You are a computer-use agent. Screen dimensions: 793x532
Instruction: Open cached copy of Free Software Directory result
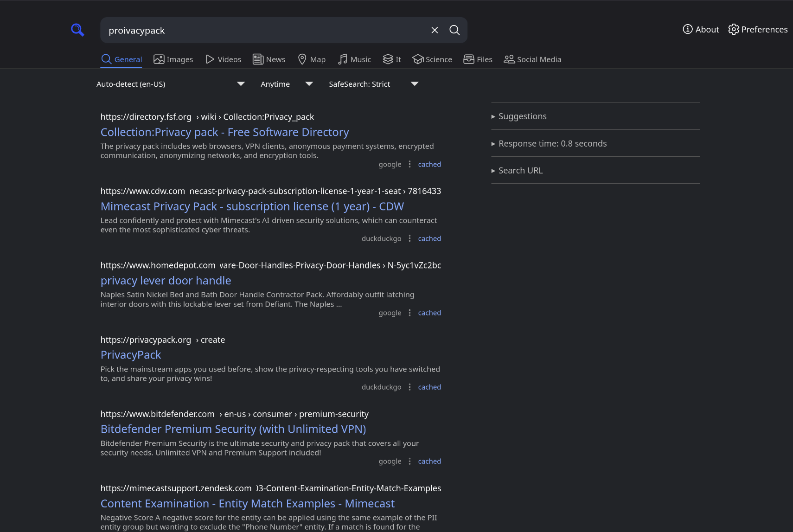point(429,164)
